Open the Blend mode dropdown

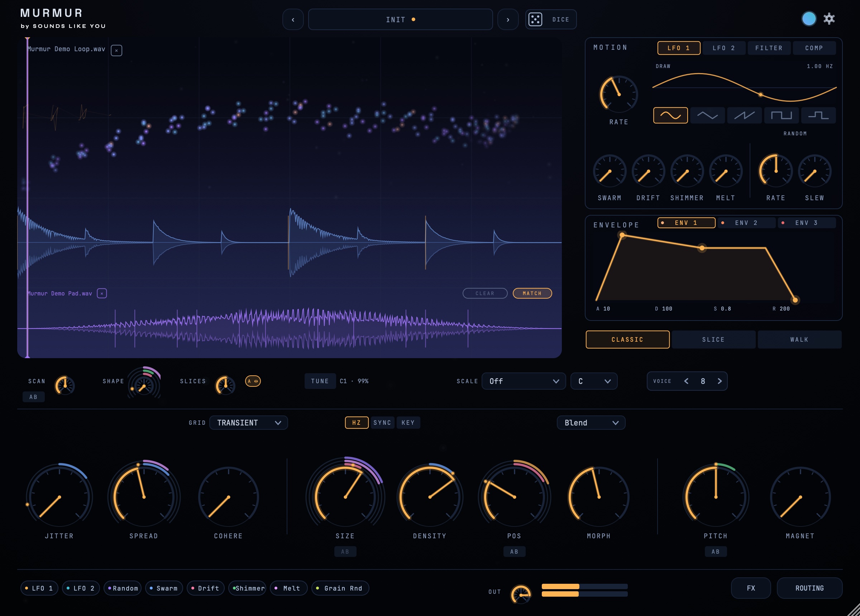(x=591, y=423)
